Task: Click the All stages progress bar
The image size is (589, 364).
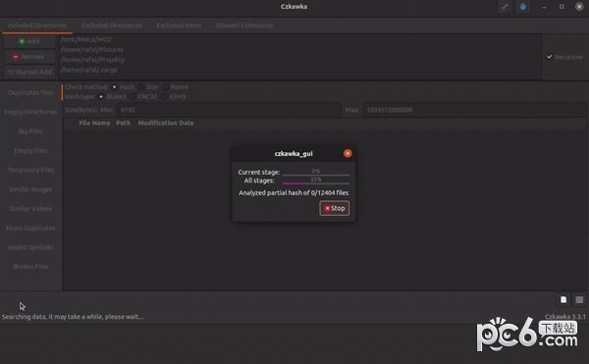Action: click(x=316, y=182)
